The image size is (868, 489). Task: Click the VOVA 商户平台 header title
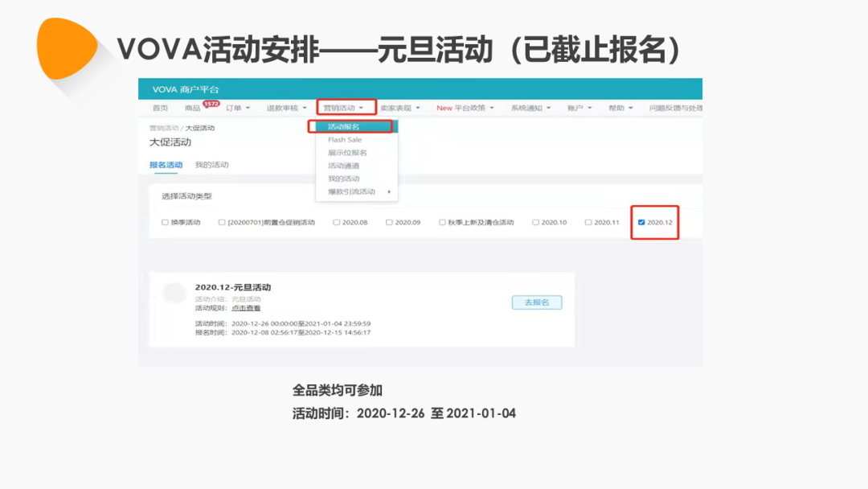pyautogui.click(x=186, y=89)
